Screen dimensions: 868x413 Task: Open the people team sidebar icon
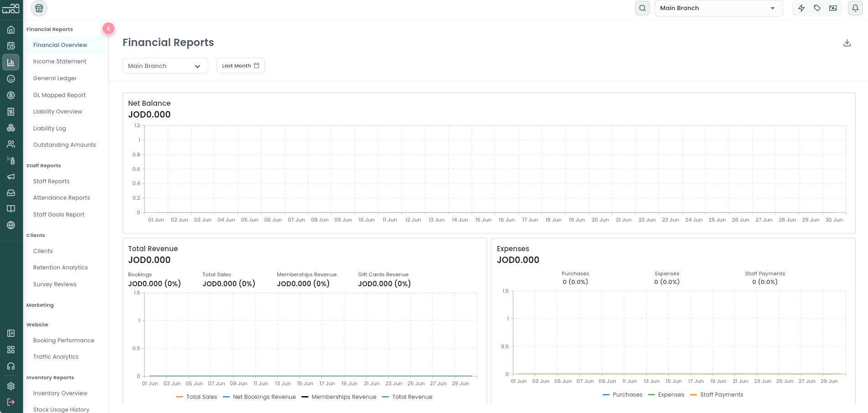pos(11,144)
